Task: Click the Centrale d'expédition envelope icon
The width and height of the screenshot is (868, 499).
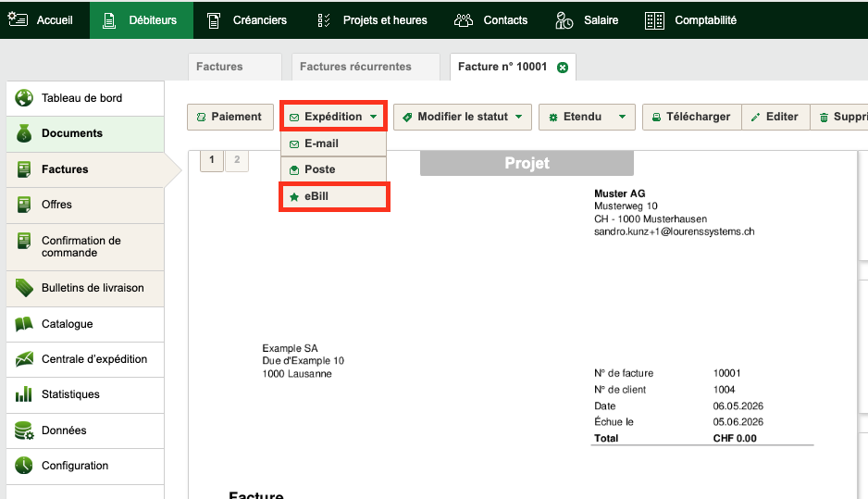Action: pos(24,359)
